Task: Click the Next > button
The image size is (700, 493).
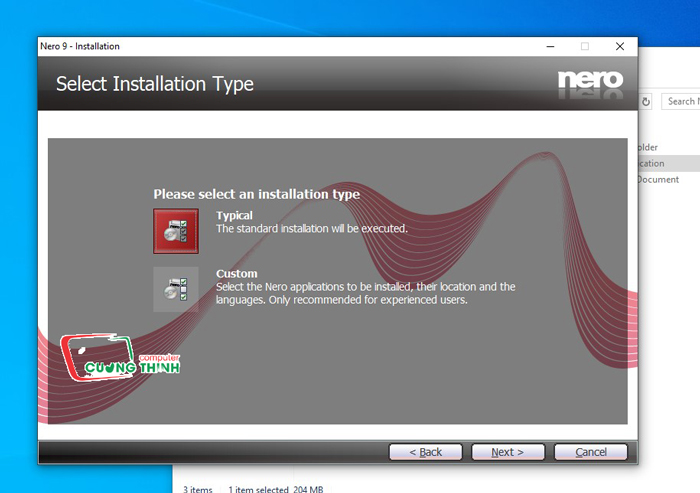Action: tap(508, 452)
